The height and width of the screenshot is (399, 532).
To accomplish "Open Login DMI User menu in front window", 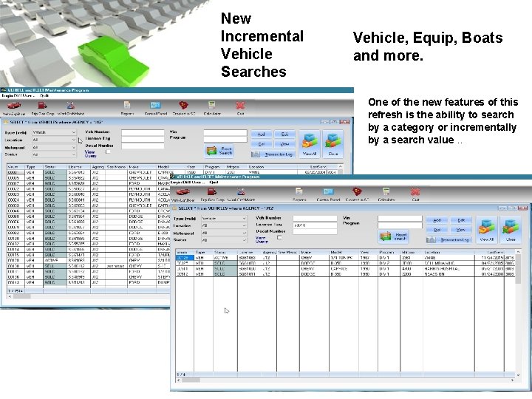I will pos(187,183).
